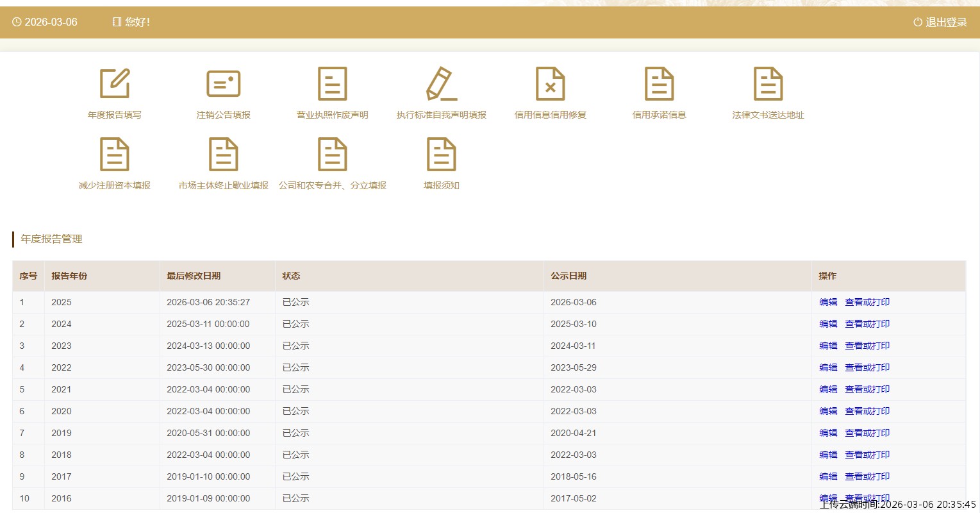Click the 市场主体终止歇业填报 icon

click(223, 155)
